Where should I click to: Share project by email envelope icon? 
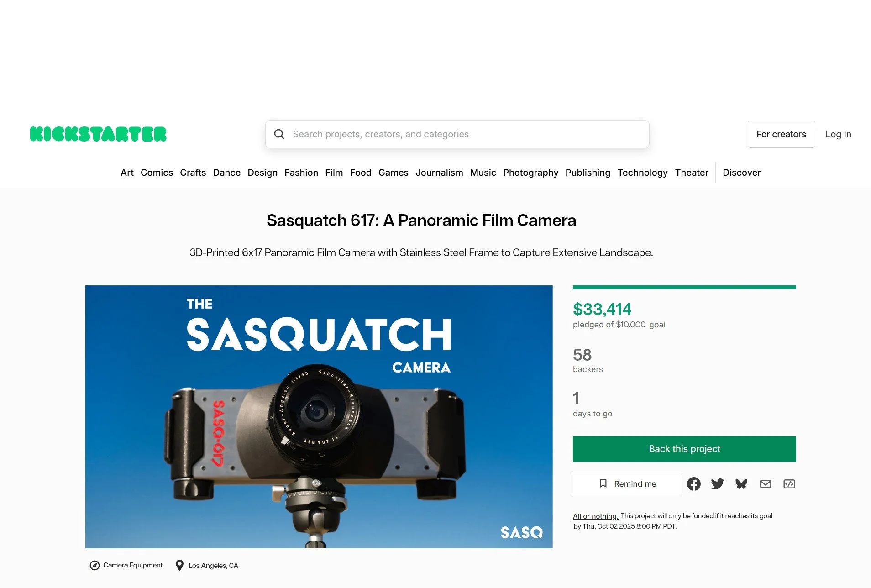pyautogui.click(x=766, y=484)
